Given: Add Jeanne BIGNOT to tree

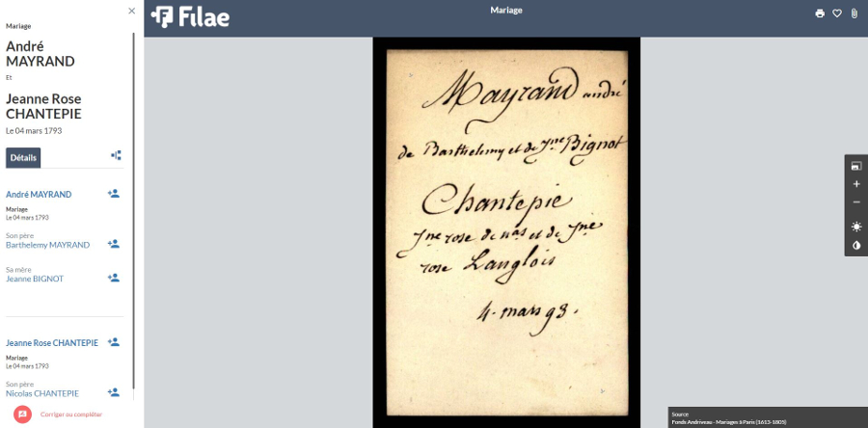Looking at the screenshot, I should click(x=114, y=279).
